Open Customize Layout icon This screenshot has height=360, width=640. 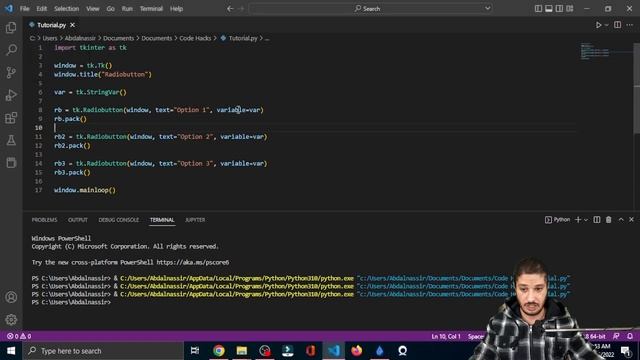[570, 9]
